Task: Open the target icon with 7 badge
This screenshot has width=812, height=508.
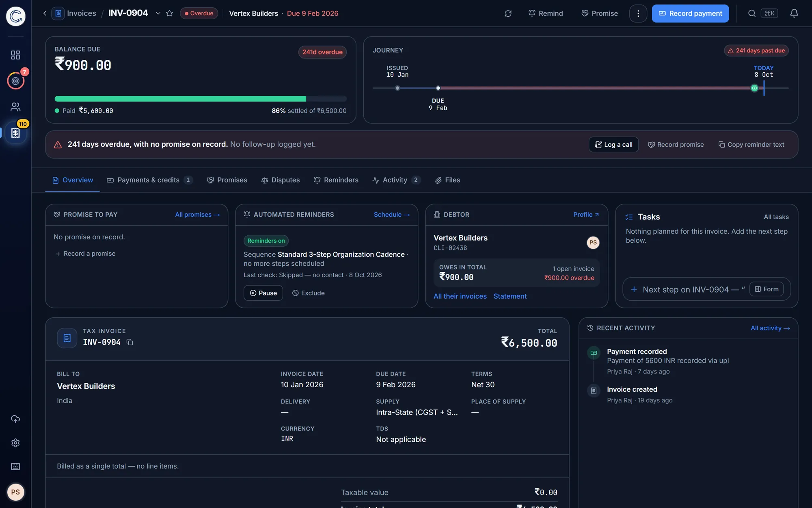Action: [15, 81]
